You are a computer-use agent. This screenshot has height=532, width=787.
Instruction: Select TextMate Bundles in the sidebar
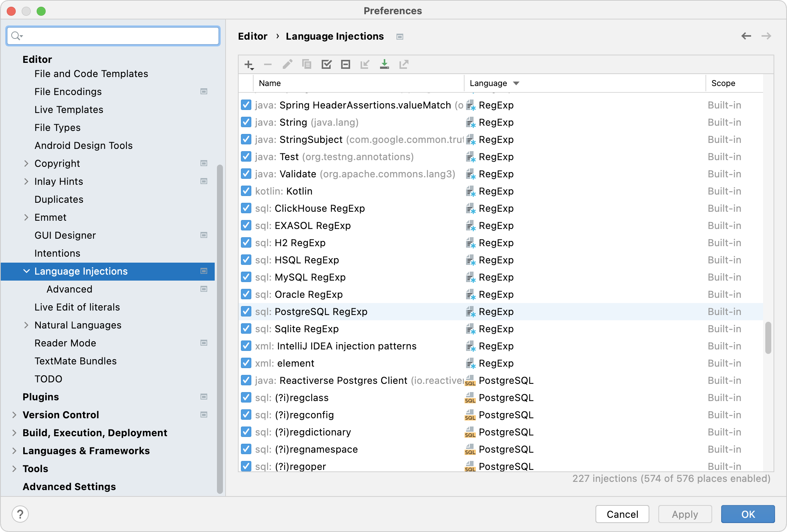click(76, 361)
